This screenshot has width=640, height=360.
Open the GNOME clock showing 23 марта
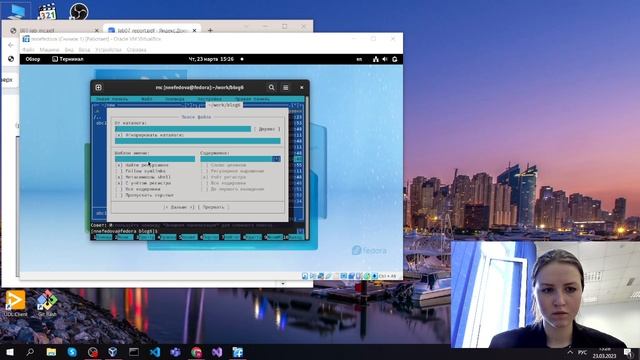pyautogui.click(x=211, y=59)
